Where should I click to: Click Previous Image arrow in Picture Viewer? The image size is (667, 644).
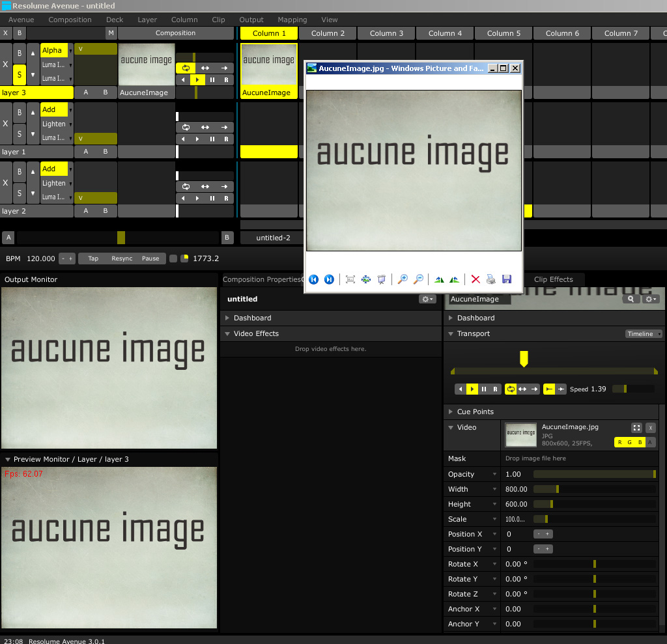point(313,279)
